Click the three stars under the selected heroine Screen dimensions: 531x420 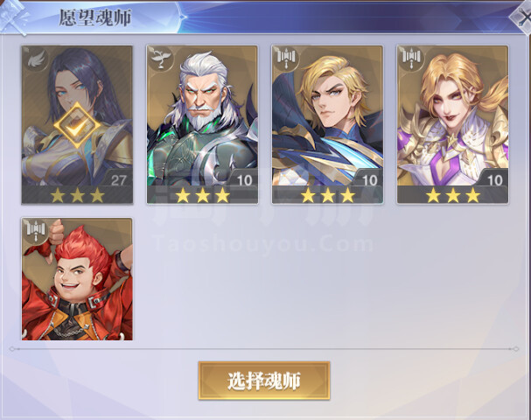click(x=78, y=195)
